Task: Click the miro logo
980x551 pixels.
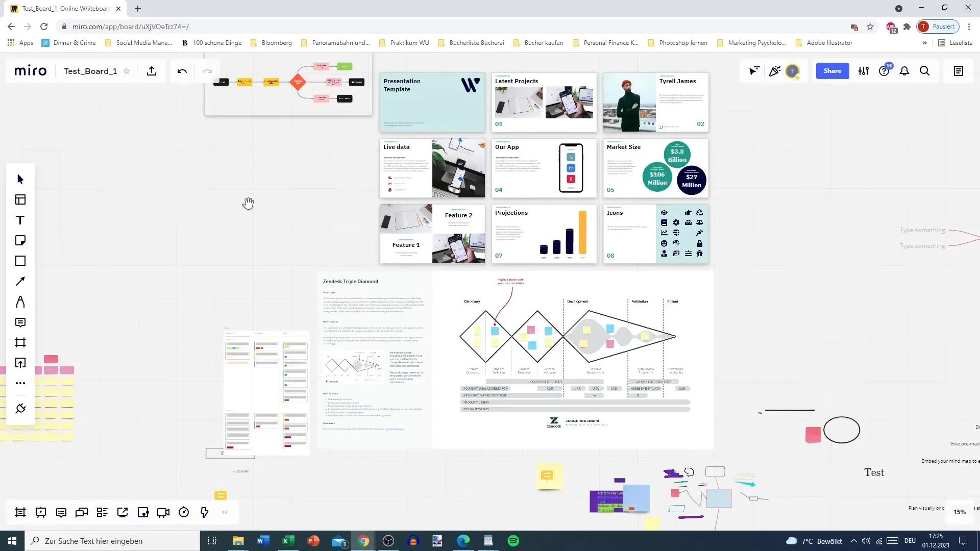Action: [31, 71]
